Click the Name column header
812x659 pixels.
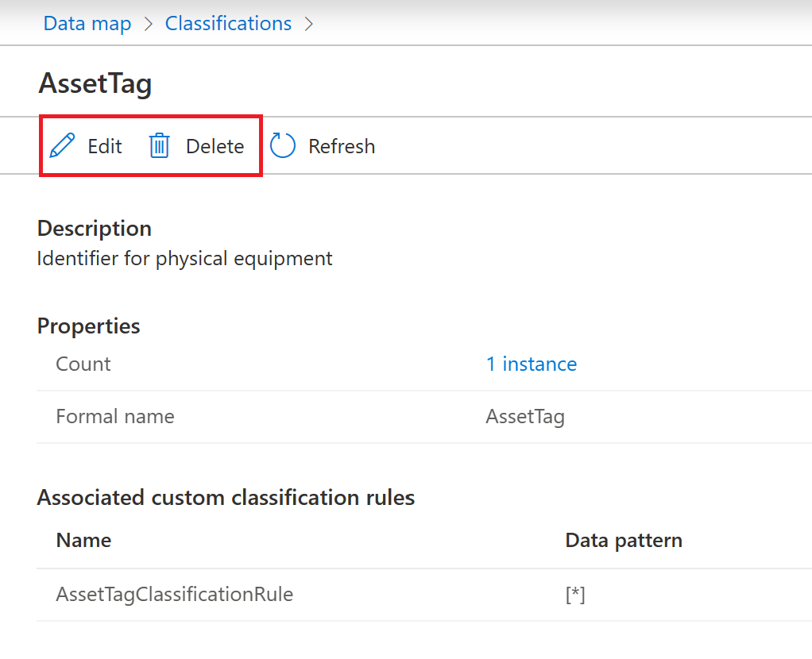click(83, 540)
